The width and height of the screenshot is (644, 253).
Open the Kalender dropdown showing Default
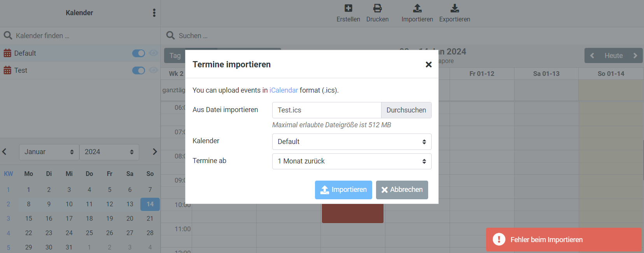(352, 142)
